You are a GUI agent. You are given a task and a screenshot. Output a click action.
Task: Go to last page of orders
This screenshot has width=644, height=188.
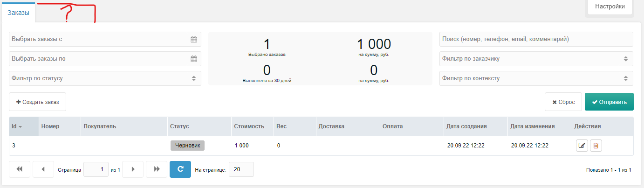point(157,169)
